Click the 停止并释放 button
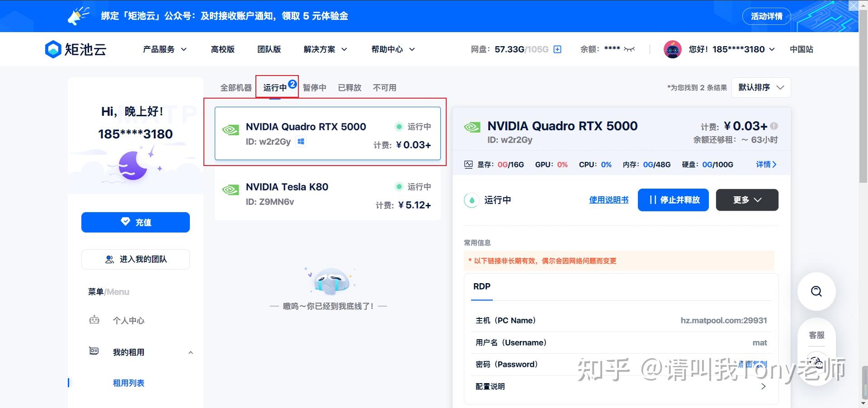The image size is (868, 408). (x=673, y=200)
